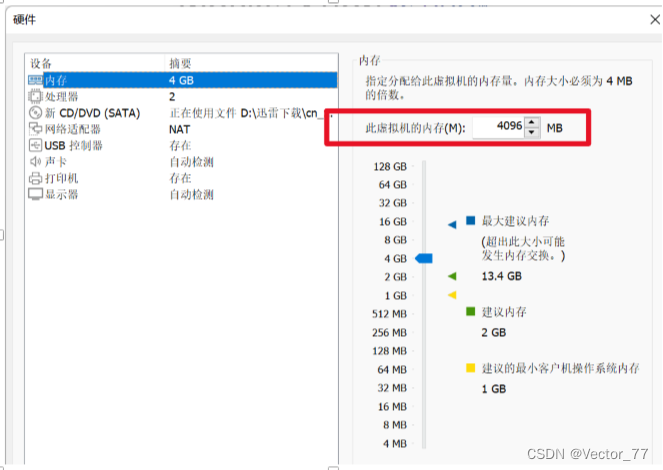This screenshot has width=663, height=470.
Task: Click the memory slider thumb at 4 GB
Action: click(x=424, y=258)
